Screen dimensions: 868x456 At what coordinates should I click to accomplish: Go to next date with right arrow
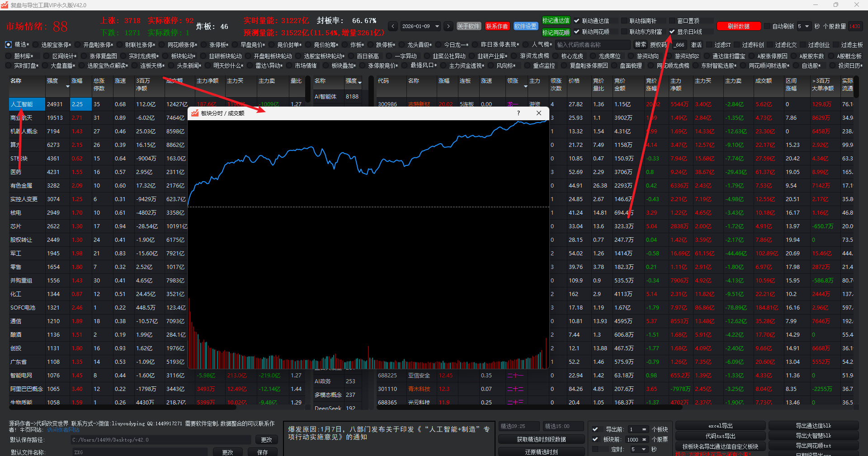[448, 26]
